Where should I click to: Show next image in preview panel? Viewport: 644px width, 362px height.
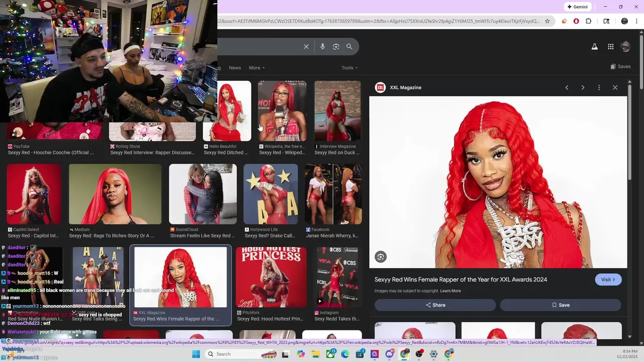(x=583, y=87)
